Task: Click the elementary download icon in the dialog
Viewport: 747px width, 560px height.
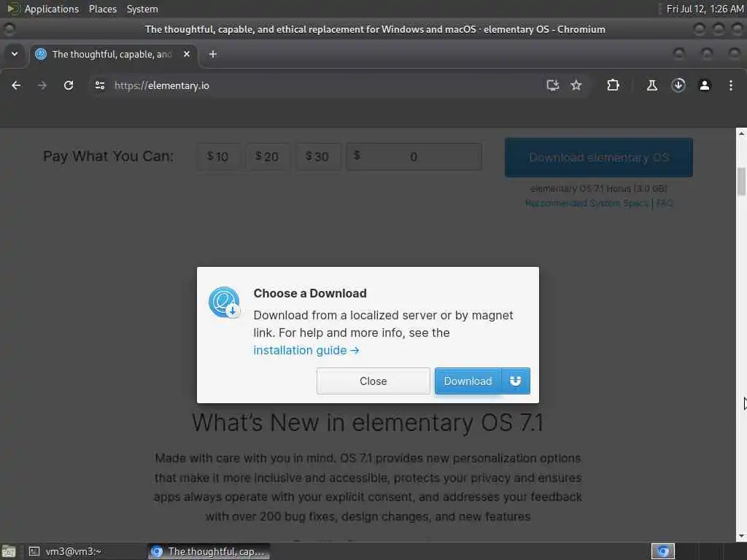Action: [x=224, y=302]
